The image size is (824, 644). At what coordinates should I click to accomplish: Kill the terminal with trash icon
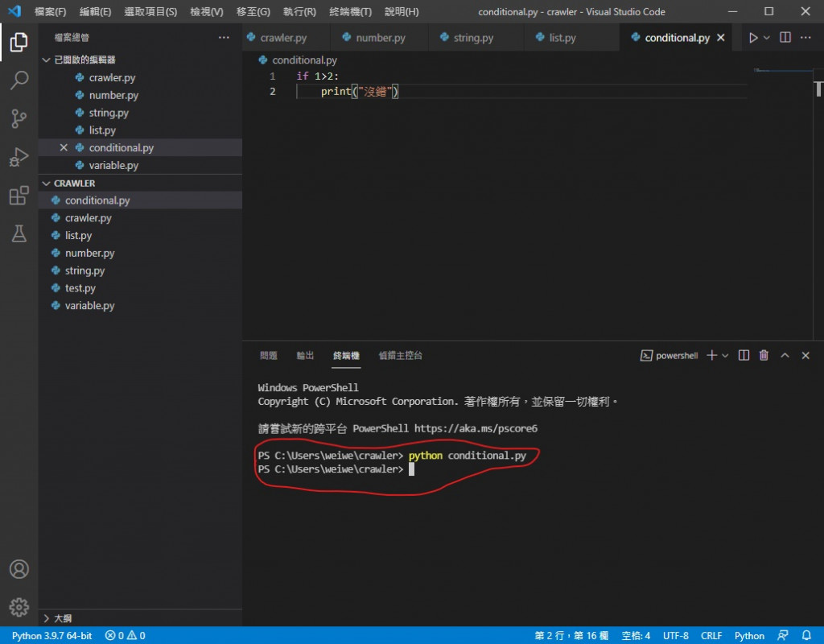pyautogui.click(x=764, y=356)
